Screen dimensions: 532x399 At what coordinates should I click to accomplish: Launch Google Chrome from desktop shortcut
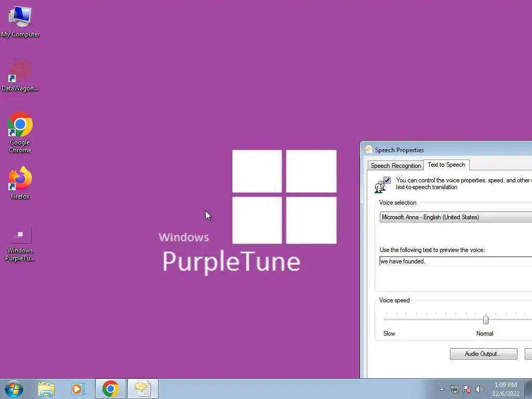pyautogui.click(x=20, y=132)
